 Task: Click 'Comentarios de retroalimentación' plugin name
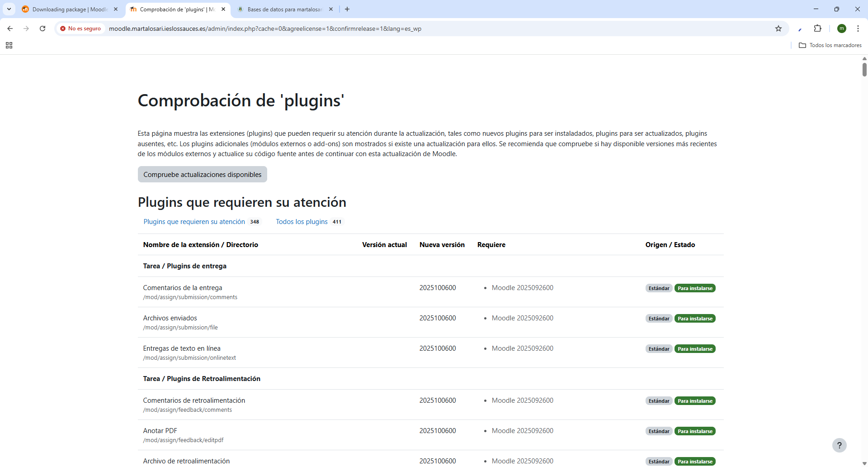point(194,400)
